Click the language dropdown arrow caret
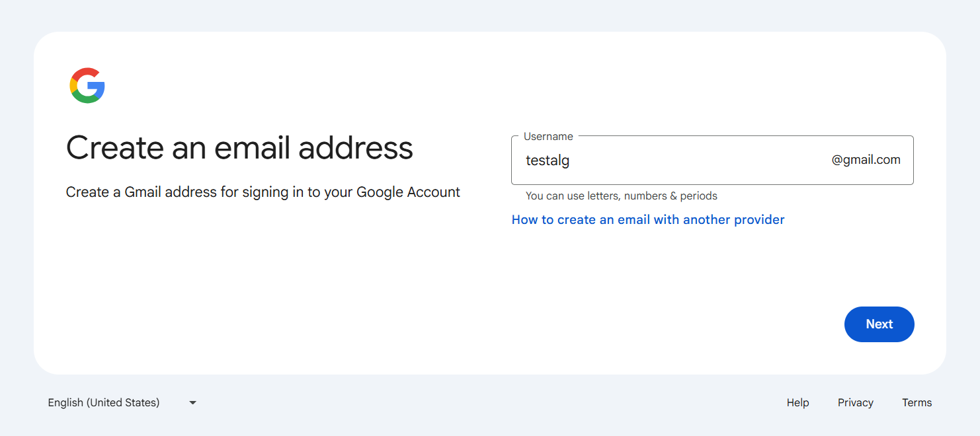Image resolution: width=980 pixels, height=436 pixels. click(192, 402)
